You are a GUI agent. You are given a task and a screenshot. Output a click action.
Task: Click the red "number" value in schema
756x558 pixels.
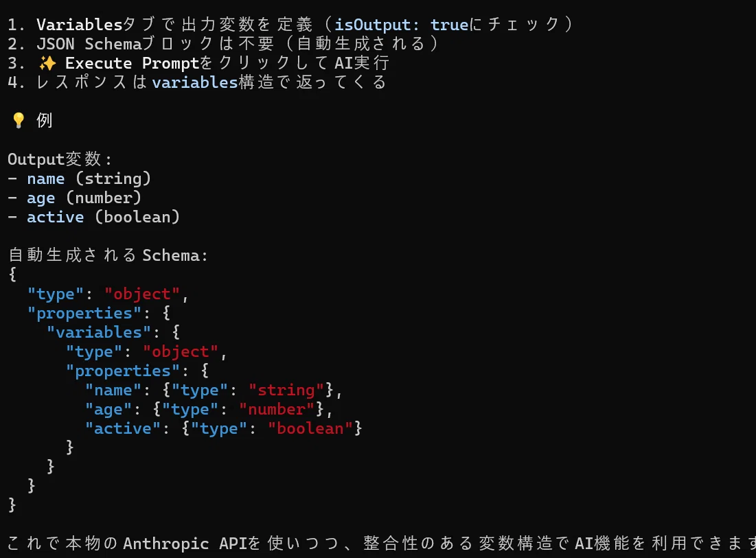coord(277,409)
